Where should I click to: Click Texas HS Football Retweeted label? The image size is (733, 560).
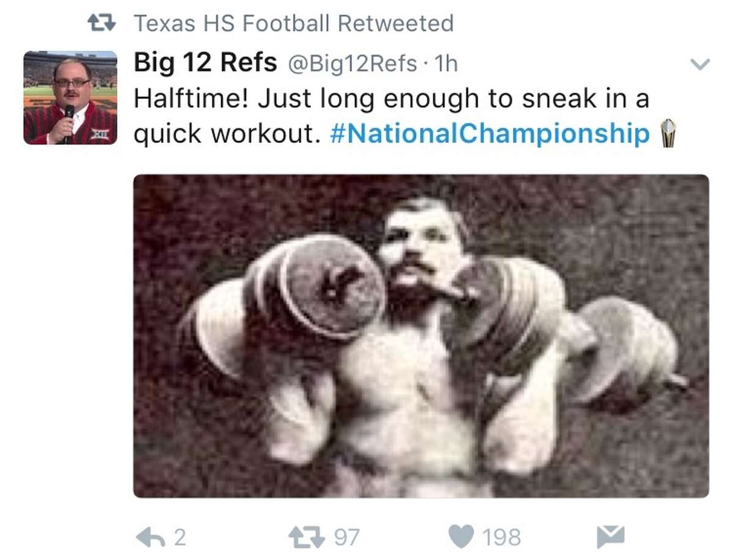pyautogui.click(x=293, y=23)
